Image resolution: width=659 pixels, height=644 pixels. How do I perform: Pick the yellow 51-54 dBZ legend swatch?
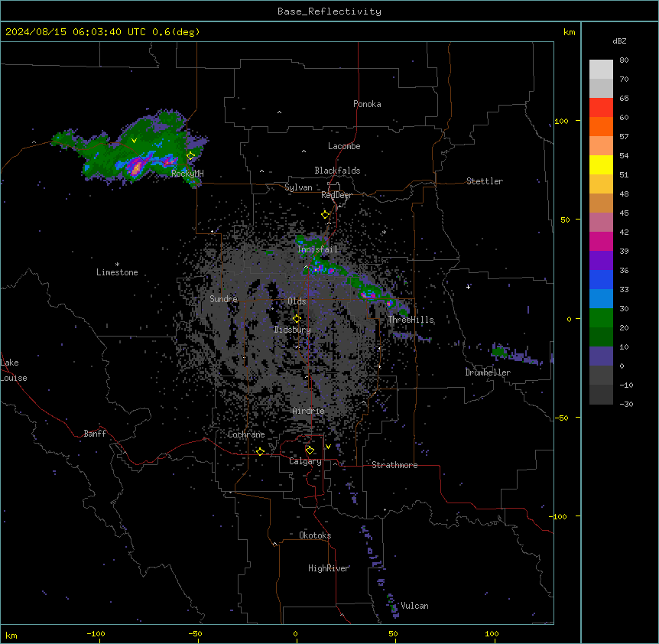point(601,164)
